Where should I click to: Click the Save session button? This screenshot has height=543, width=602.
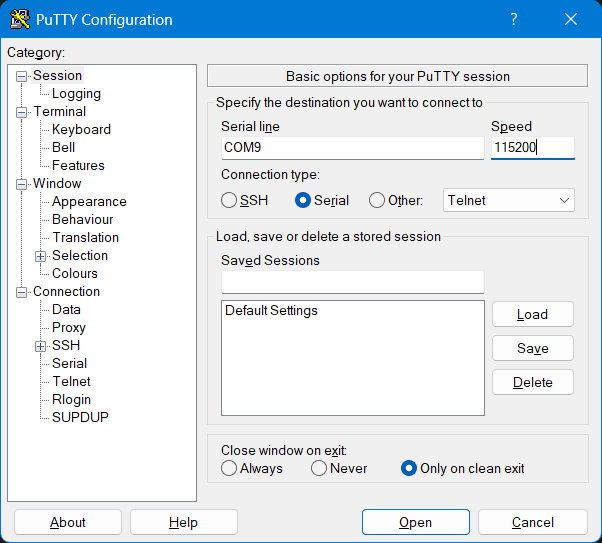point(533,348)
